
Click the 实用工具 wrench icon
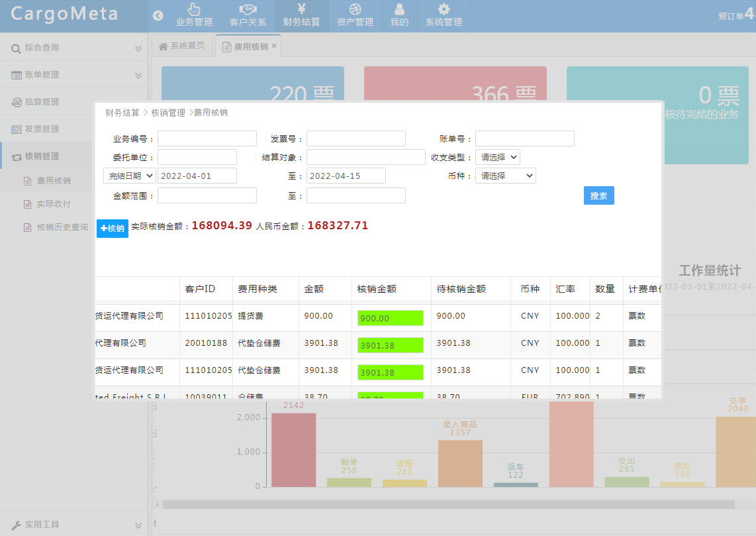tap(16, 525)
